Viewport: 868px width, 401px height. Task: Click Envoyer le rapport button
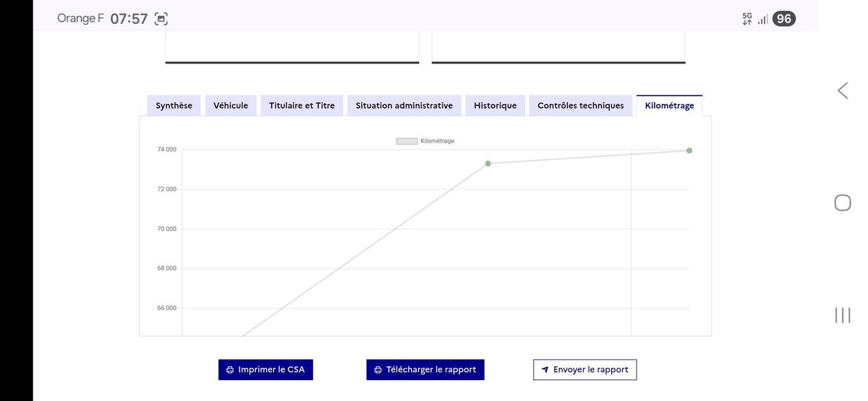[x=585, y=370]
